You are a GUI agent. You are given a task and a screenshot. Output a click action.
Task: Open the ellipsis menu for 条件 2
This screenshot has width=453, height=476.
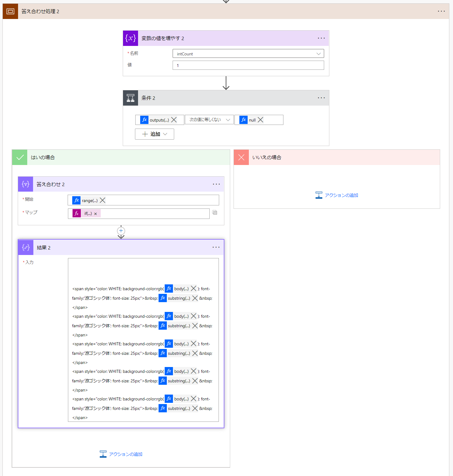(321, 98)
